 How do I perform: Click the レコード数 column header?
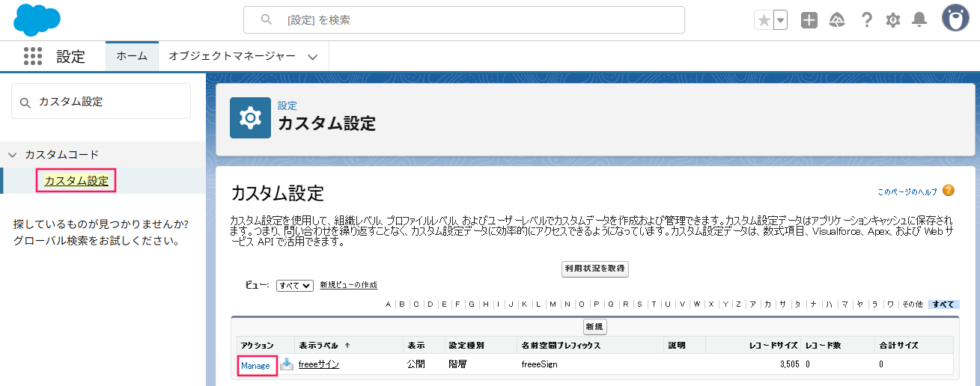point(824,346)
